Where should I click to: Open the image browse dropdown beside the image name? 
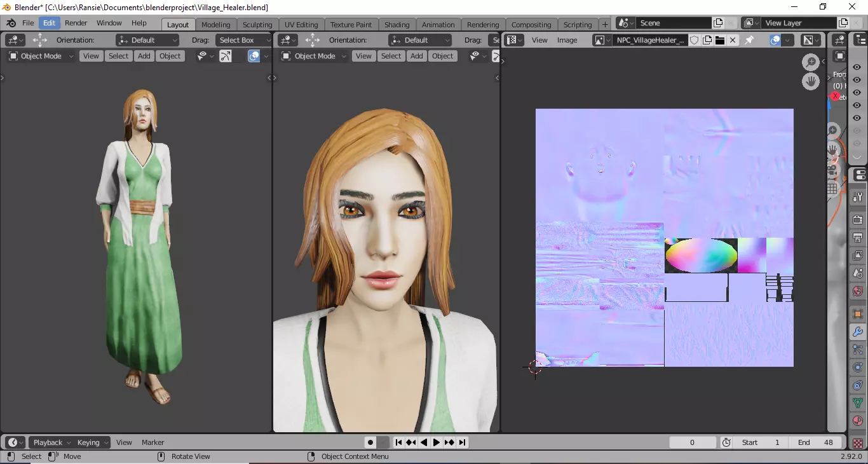point(602,40)
